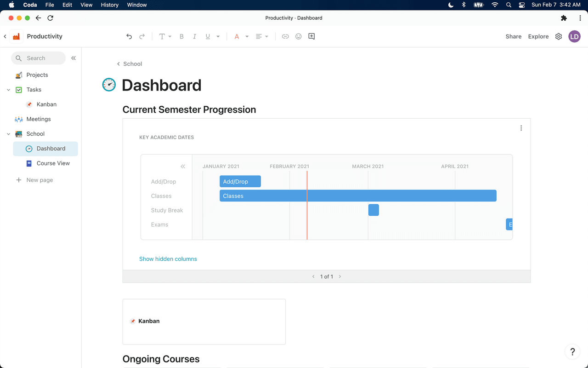The width and height of the screenshot is (588, 368).
Task: Open the alignment options dropdown
Action: (267, 36)
